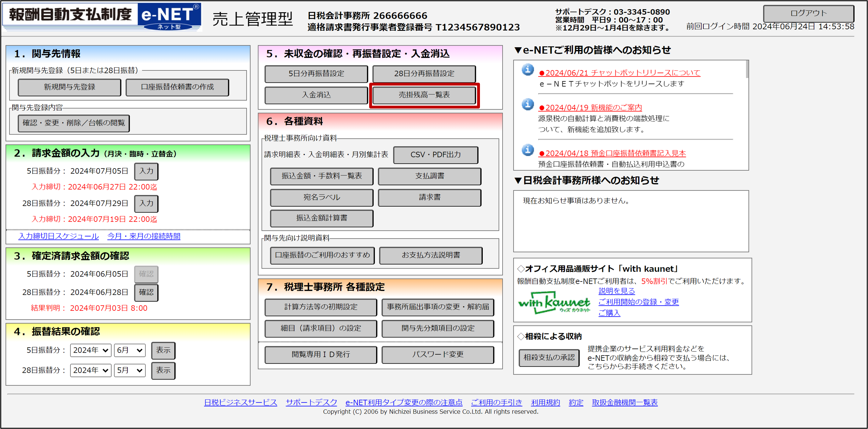This screenshot has height=429, width=868.
Task: Click the with kaunet logo image
Action: (x=554, y=303)
